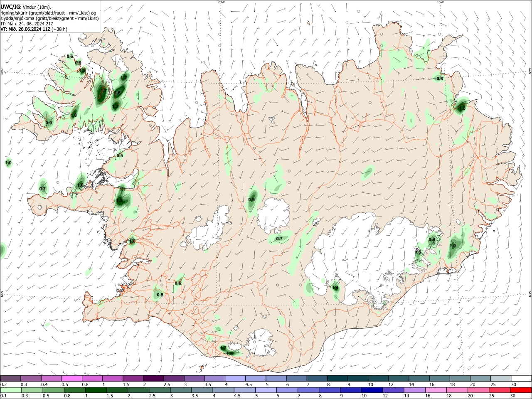Image resolution: width=532 pixels, height=399 pixels.
Task: Click the 0.7 value in the central highlands
Action: tap(279, 239)
